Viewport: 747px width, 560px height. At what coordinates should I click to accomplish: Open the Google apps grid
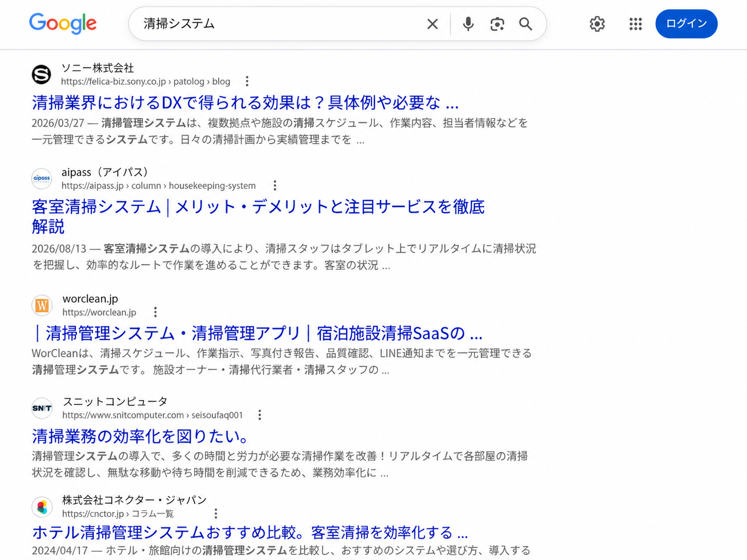(x=636, y=24)
